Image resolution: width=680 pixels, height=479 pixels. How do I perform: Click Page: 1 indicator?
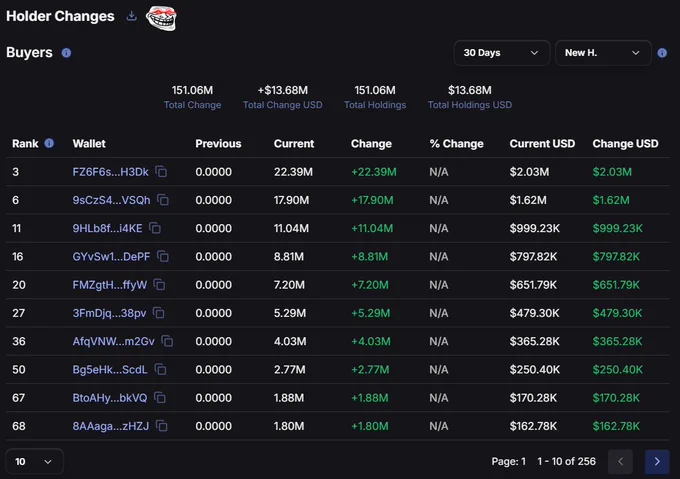(509, 462)
